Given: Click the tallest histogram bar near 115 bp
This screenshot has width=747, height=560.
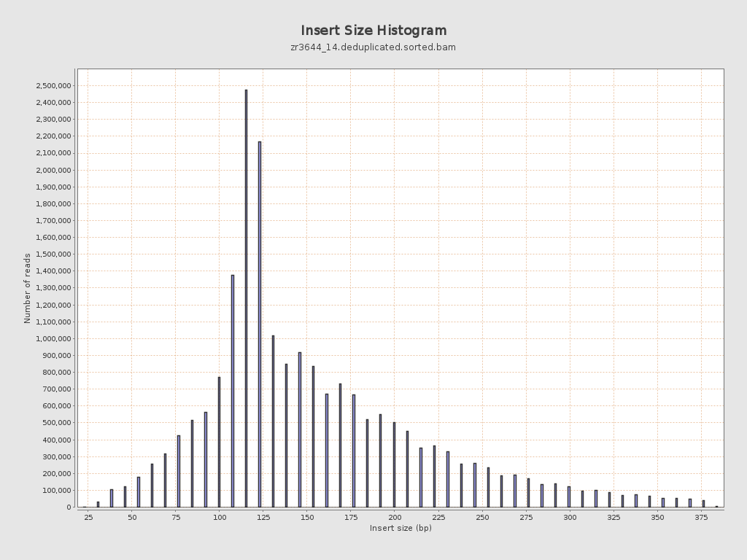Looking at the screenshot, I should click(247, 298).
